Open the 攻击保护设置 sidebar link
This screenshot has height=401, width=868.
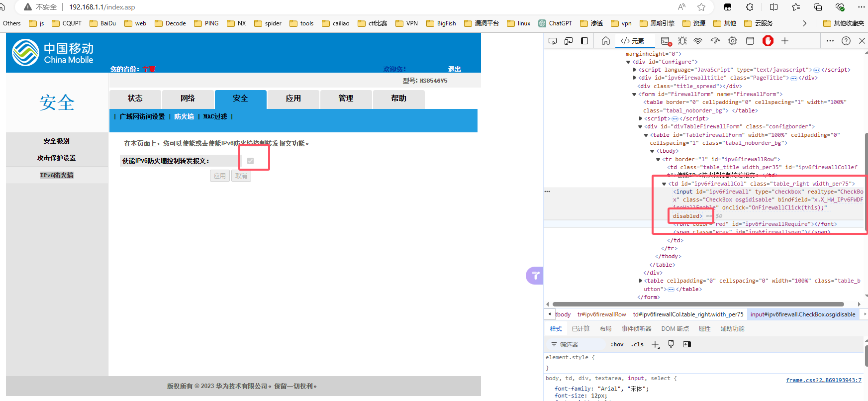57,158
